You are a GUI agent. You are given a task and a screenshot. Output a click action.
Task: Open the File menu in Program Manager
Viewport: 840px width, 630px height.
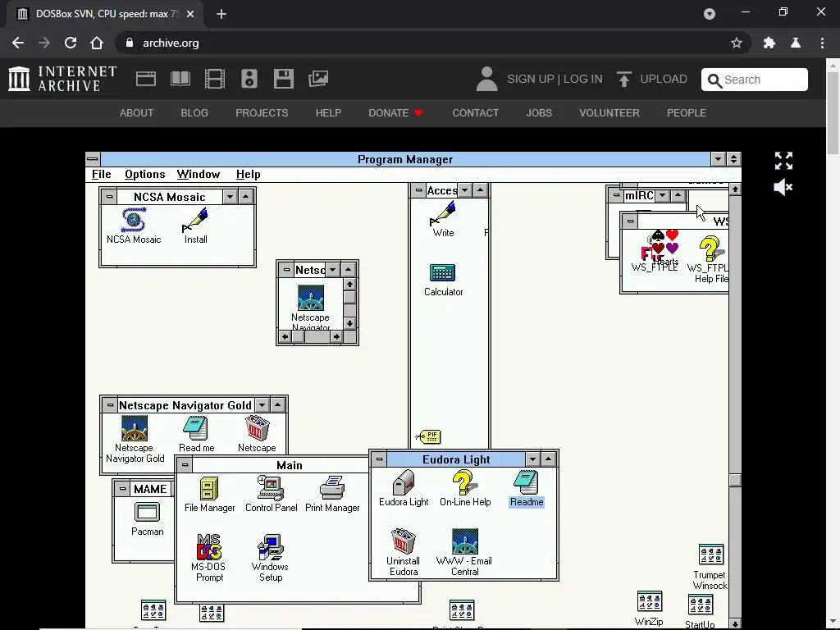click(x=101, y=174)
